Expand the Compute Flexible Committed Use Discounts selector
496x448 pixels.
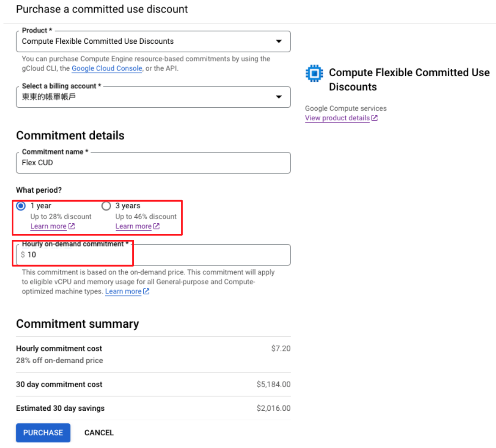(x=279, y=41)
